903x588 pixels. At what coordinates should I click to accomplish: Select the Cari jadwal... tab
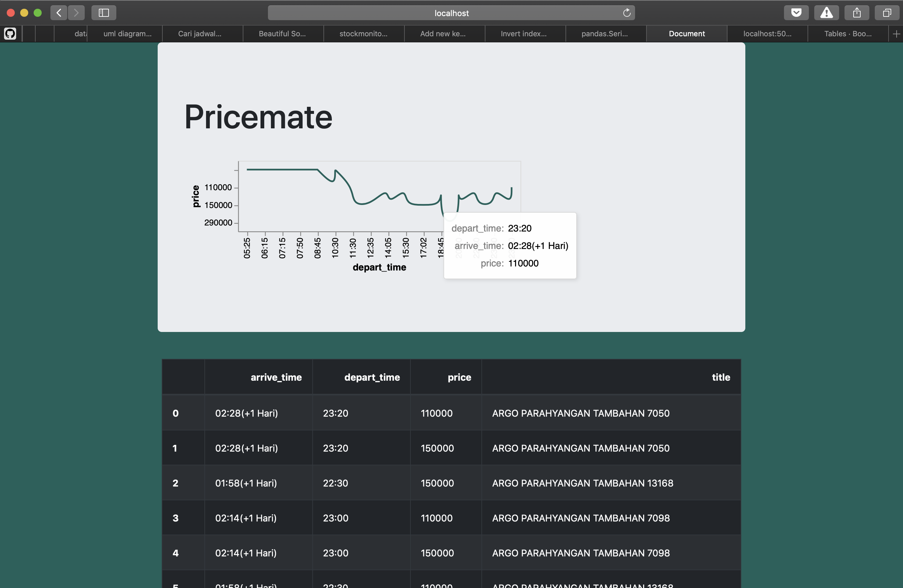(x=200, y=34)
